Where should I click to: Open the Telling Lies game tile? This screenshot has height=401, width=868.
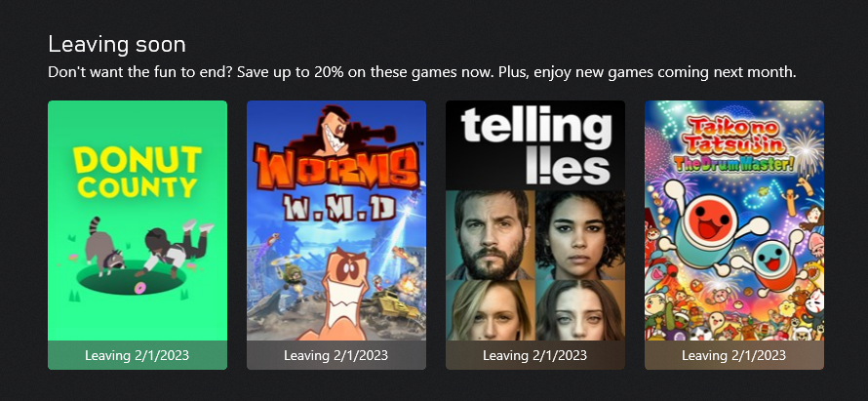pyautogui.click(x=535, y=235)
